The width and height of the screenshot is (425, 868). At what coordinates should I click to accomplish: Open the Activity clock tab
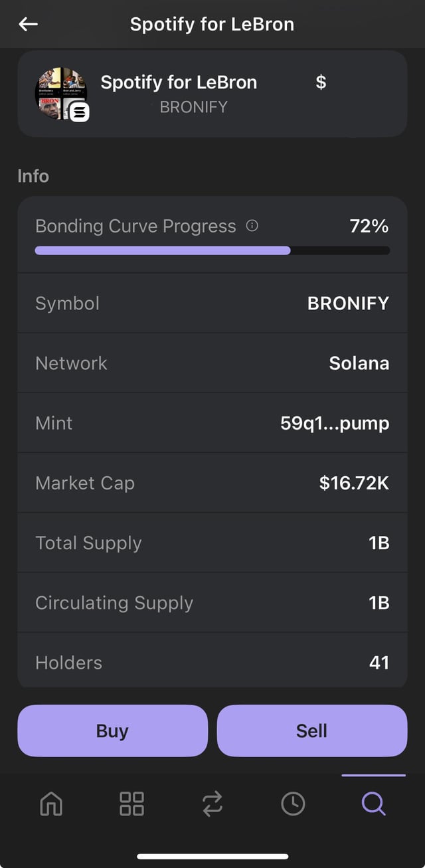[x=293, y=804]
